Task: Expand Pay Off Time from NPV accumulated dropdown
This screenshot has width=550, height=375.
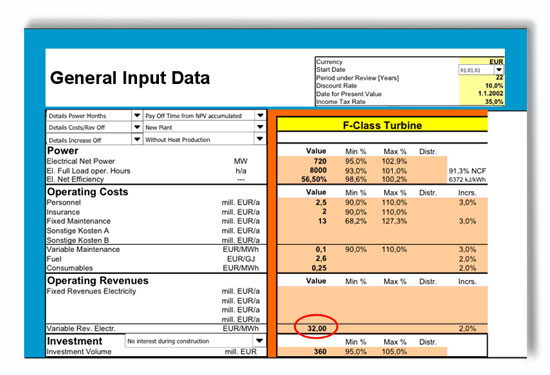Action: click(260, 115)
